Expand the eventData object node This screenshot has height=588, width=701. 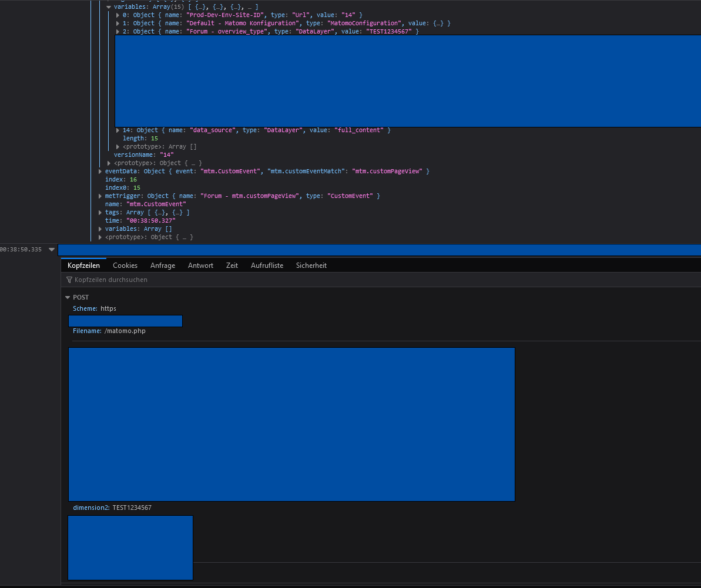pyautogui.click(x=100, y=171)
